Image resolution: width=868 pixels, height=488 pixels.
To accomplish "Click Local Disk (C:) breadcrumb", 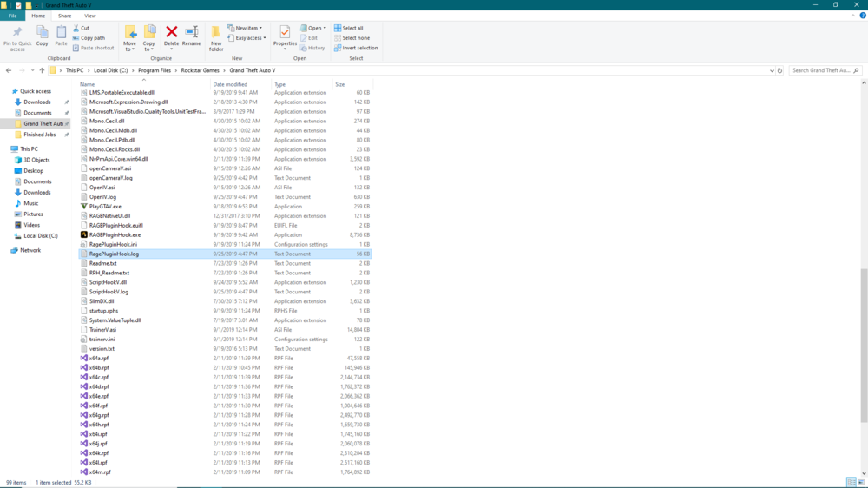I will (x=111, y=70).
